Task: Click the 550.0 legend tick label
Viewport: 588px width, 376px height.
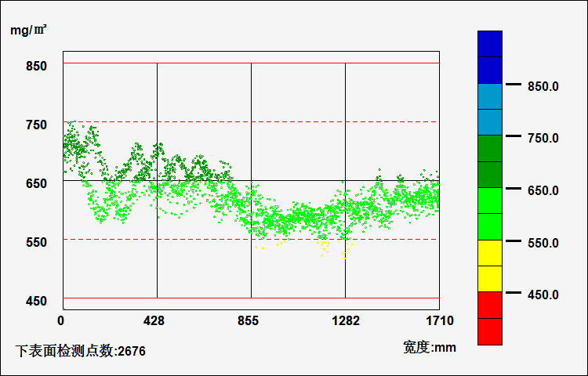Action: (544, 243)
